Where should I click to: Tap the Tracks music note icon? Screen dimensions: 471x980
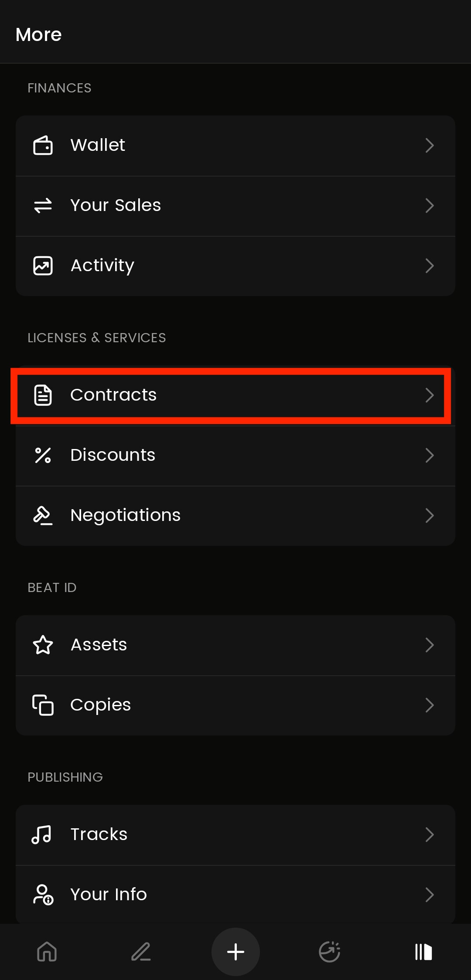(x=42, y=834)
